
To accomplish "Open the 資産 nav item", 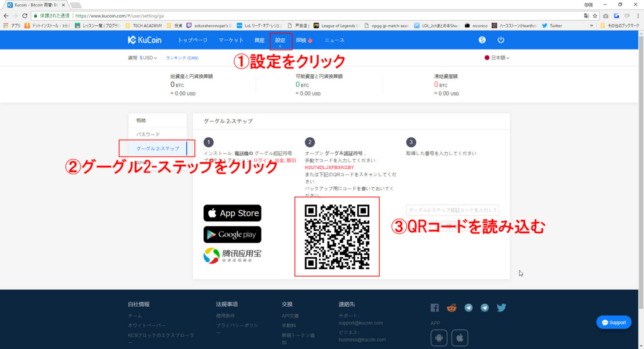I will pyautogui.click(x=259, y=40).
